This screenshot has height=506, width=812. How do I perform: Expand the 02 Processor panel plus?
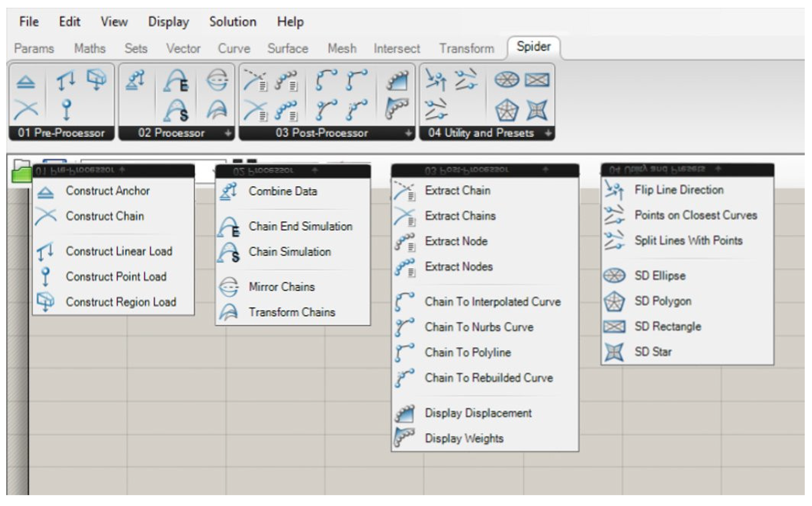(x=228, y=133)
